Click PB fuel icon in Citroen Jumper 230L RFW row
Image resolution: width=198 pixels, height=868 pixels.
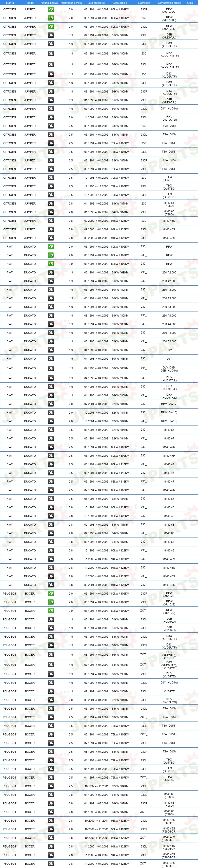click(51, 27)
